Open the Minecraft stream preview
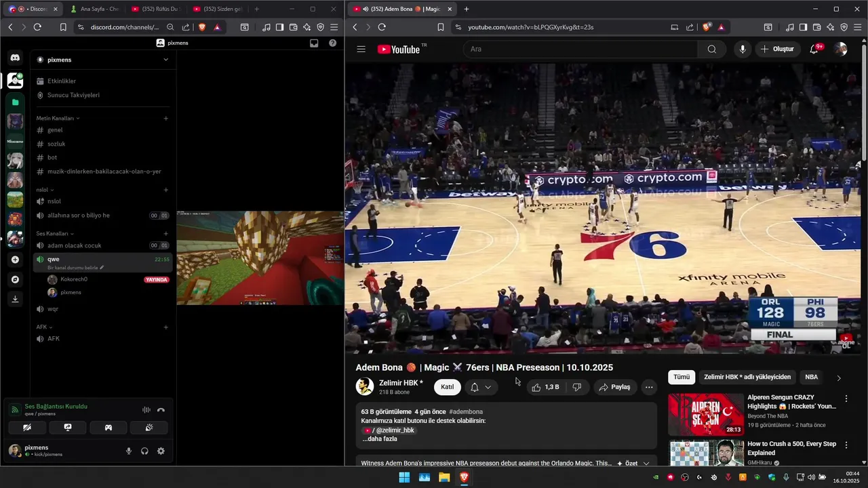The height and width of the screenshot is (488, 868). 260,258
